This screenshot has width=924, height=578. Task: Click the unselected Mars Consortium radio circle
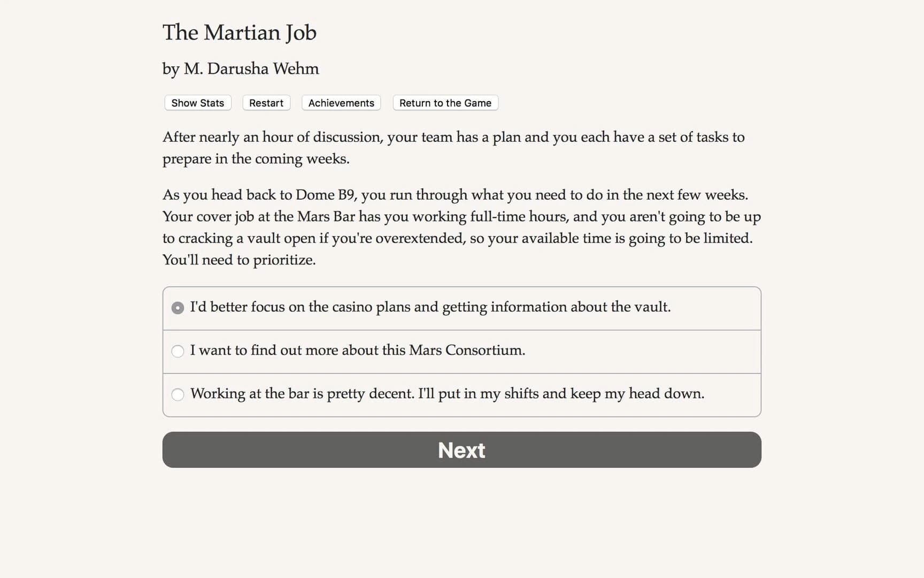(x=178, y=351)
